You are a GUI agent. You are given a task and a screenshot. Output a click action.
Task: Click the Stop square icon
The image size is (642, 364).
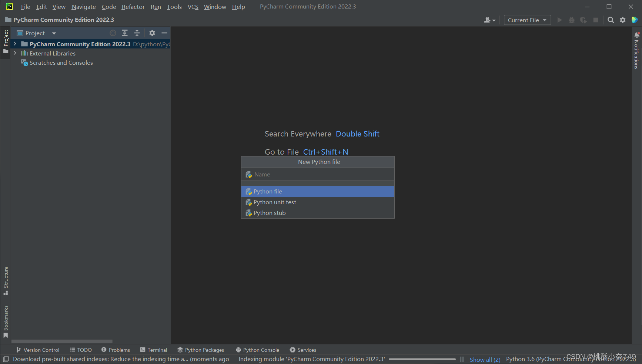[596, 20]
